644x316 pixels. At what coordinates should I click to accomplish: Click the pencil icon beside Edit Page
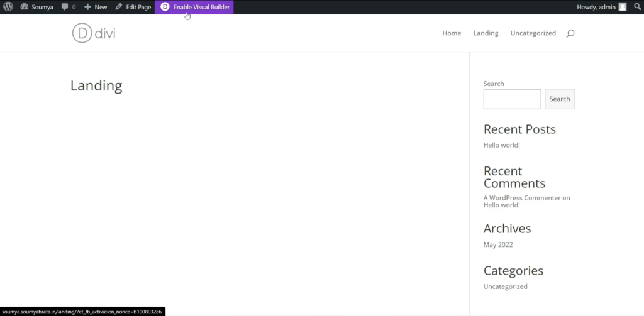pyautogui.click(x=119, y=7)
